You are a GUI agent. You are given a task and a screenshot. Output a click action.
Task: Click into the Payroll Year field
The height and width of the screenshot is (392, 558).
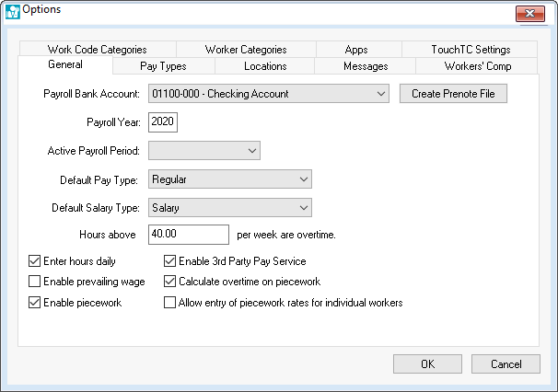tap(162, 122)
